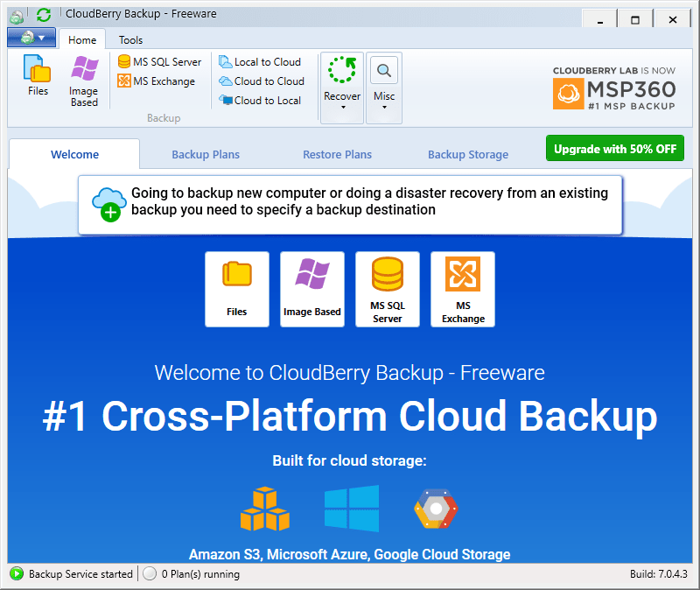Select MS Exchange backup in ribbon
The height and width of the screenshot is (590, 700).
pos(157,81)
